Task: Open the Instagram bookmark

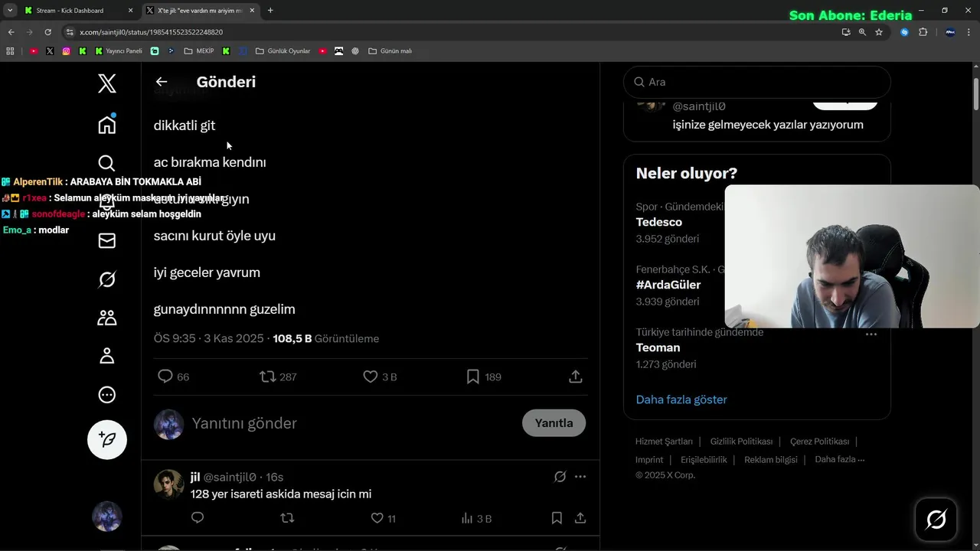Action: coord(67,51)
